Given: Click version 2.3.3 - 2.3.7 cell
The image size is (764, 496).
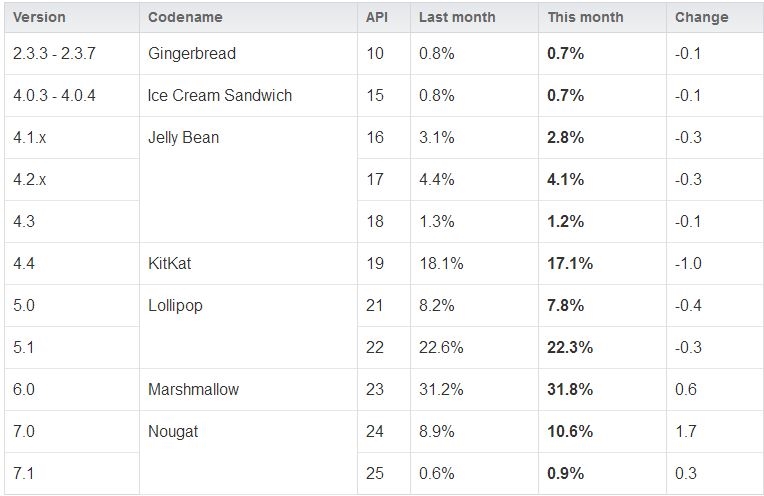Looking at the screenshot, I should pyautogui.click(x=55, y=53).
